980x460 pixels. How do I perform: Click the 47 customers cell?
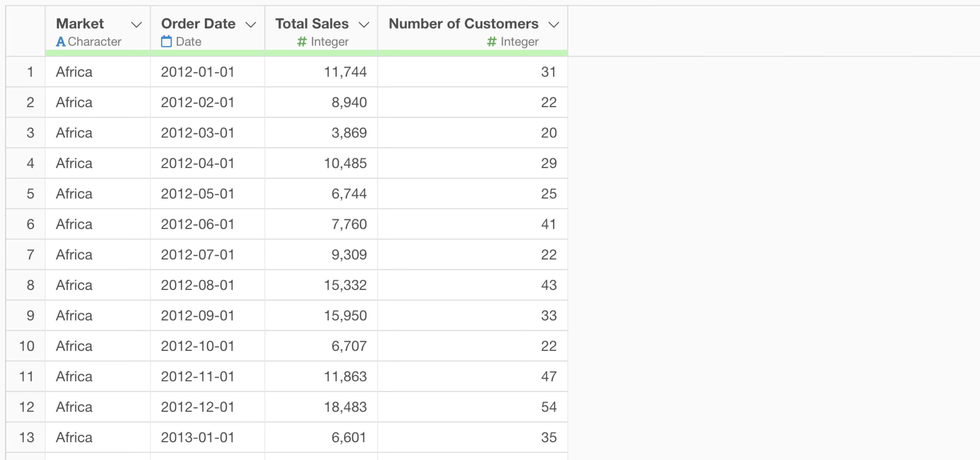pyautogui.click(x=548, y=376)
